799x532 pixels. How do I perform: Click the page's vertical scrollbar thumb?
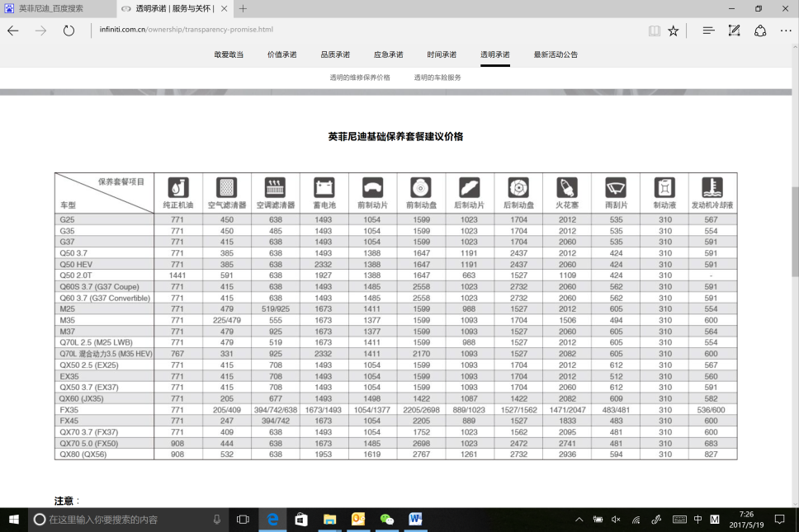coord(795,232)
